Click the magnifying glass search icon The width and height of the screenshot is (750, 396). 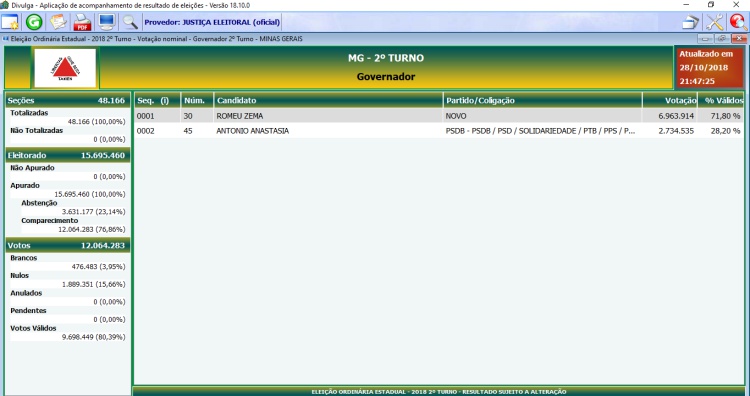point(130,22)
